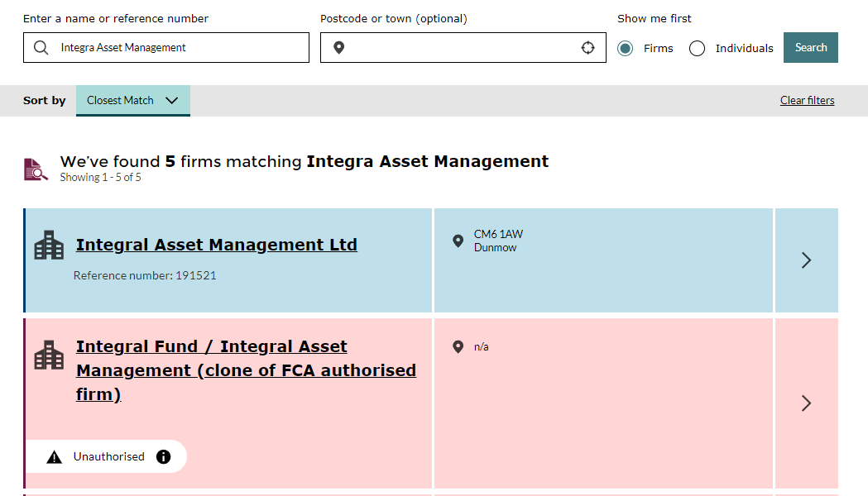Viewport: 868px width, 496px height.
Task: Click Reference number: 191521 text
Action: coord(145,275)
